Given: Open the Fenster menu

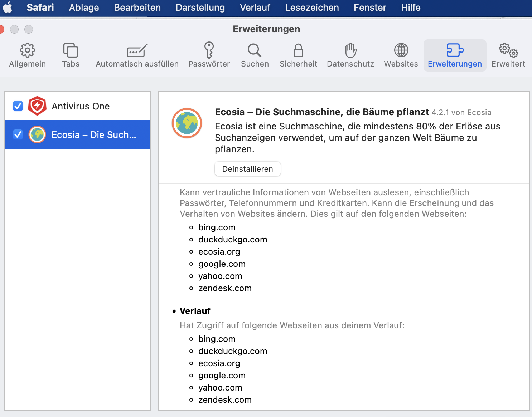Looking at the screenshot, I should (370, 8).
